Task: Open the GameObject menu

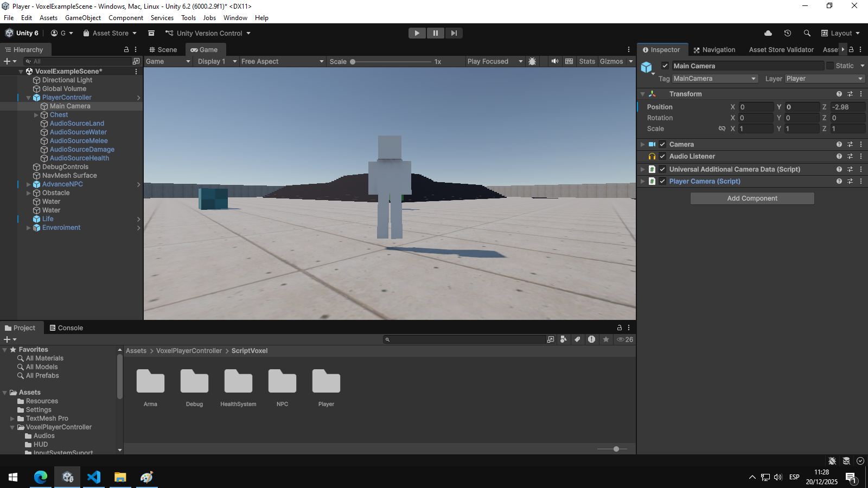Action: click(x=82, y=17)
